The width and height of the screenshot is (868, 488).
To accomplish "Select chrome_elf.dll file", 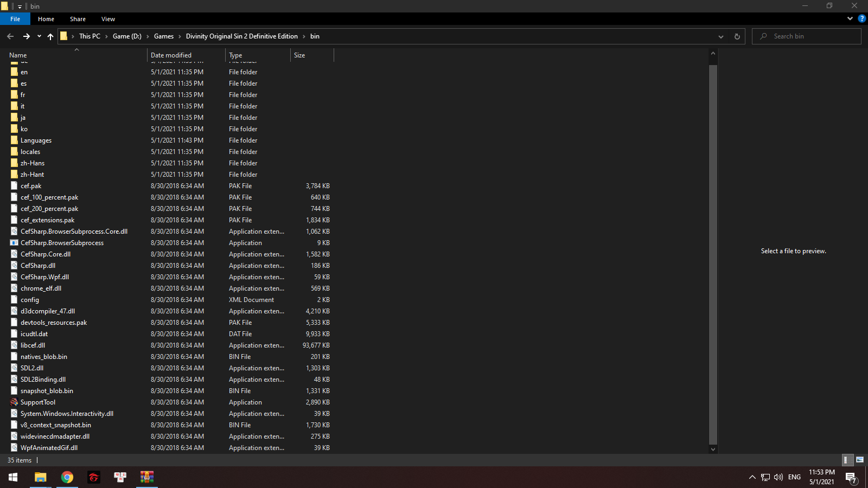I will pos(41,288).
